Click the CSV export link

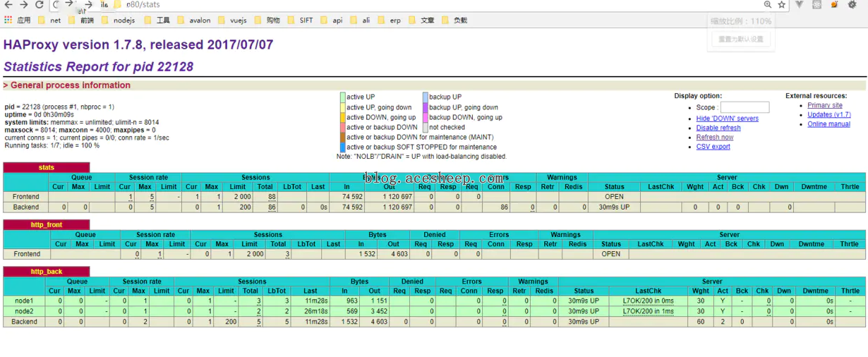(x=713, y=147)
